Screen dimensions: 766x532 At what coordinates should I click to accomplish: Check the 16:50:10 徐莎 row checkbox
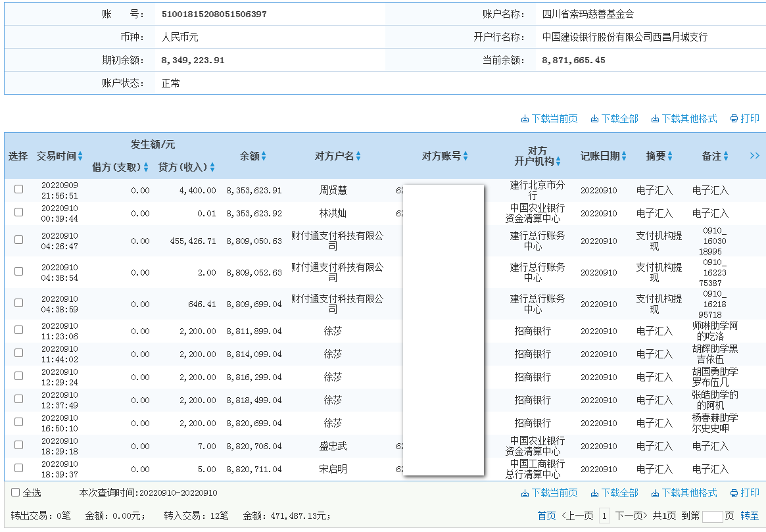pyautogui.click(x=18, y=422)
